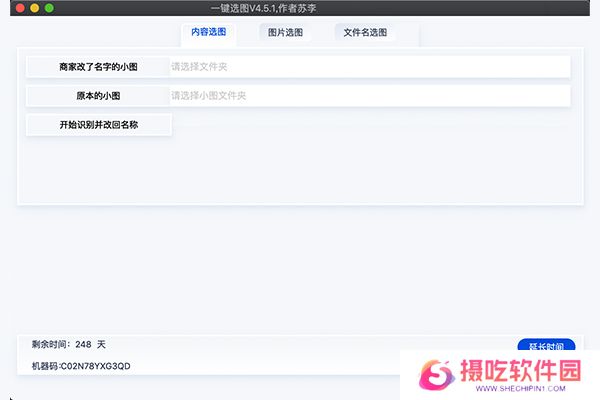Click the 剩余时间 label

tap(52, 344)
